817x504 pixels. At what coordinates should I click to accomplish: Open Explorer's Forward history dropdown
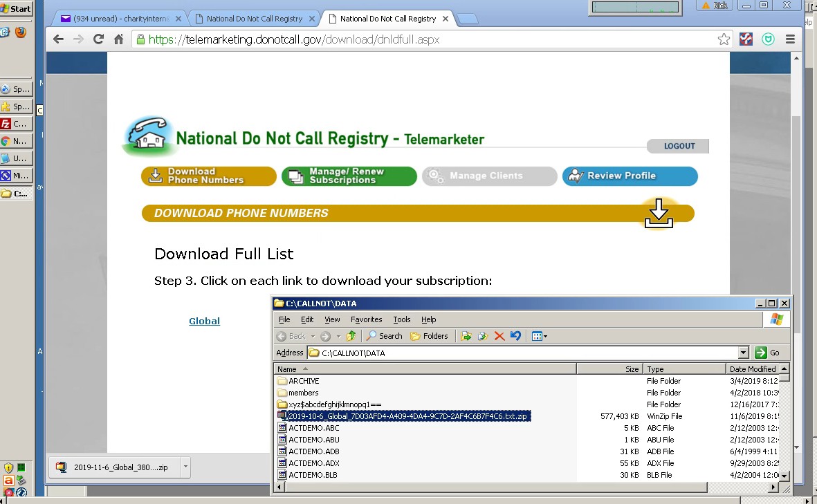(338, 337)
